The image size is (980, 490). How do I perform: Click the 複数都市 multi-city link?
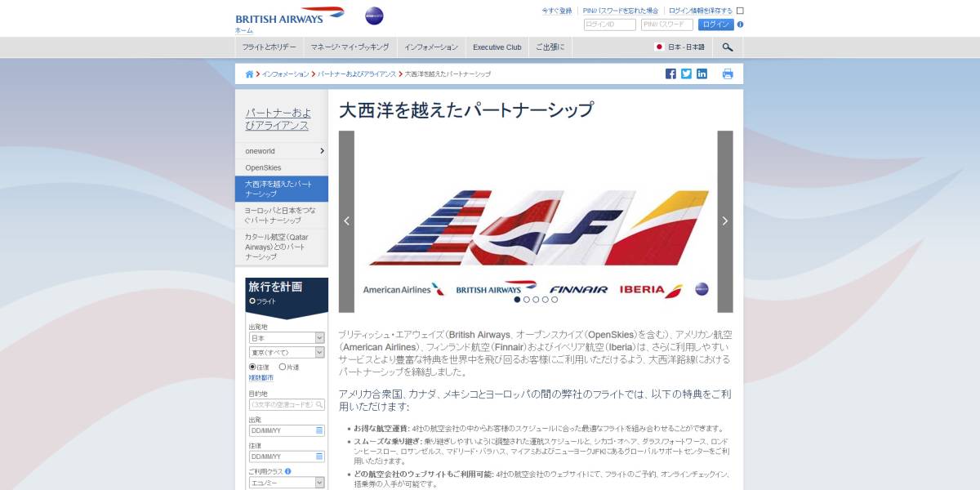(261, 378)
